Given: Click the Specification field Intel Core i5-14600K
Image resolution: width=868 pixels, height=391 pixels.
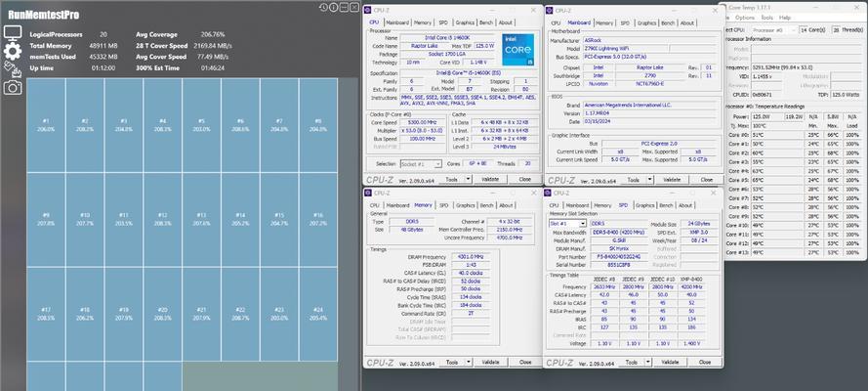Looking at the screenshot, I should tap(469, 73).
